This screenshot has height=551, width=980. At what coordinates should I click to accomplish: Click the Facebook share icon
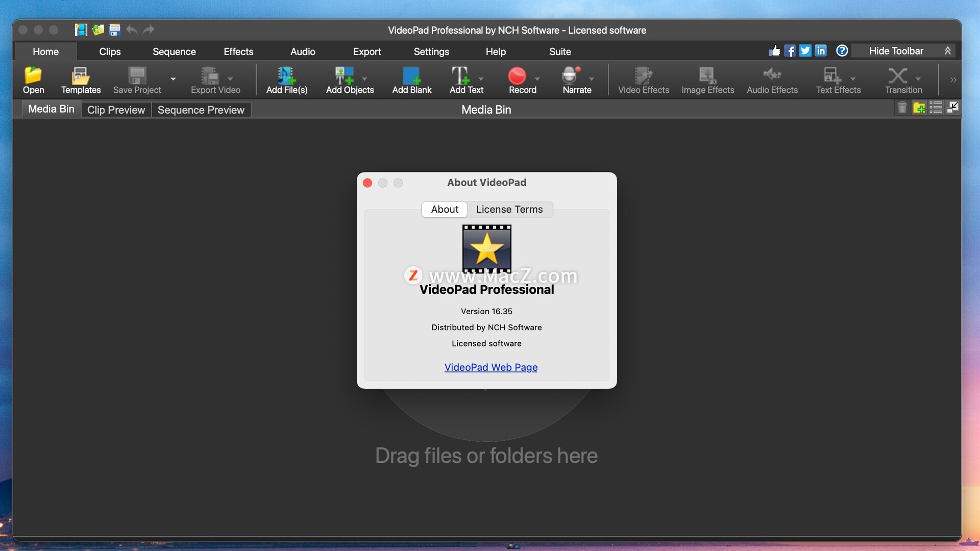(790, 51)
